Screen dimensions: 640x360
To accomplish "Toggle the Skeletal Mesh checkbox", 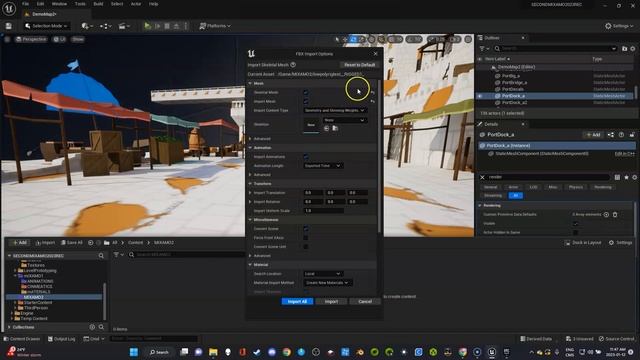I will 306,93.
